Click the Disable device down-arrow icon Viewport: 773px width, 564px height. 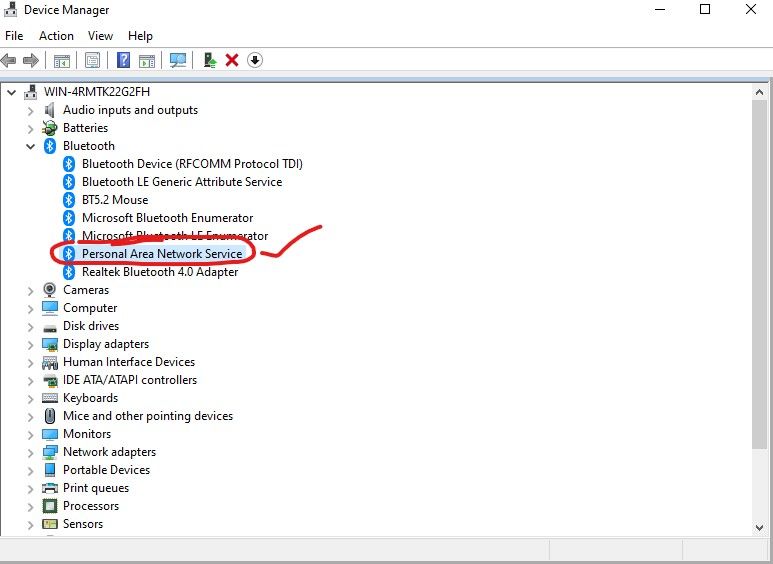[x=254, y=60]
